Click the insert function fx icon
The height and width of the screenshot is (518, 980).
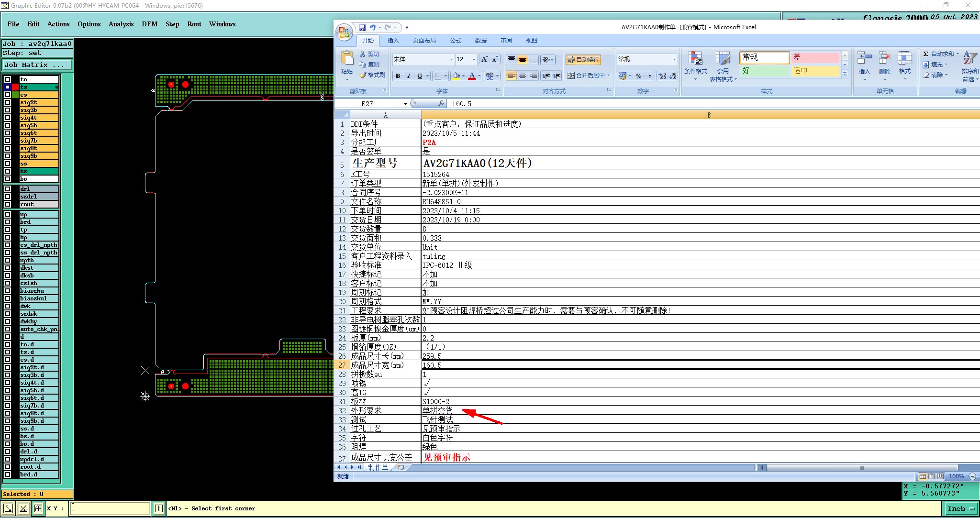(x=441, y=104)
